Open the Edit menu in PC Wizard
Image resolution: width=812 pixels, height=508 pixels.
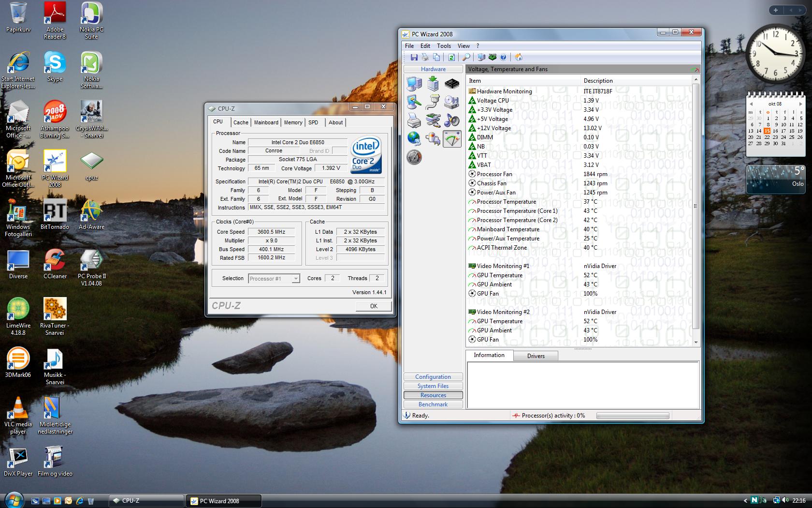425,46
